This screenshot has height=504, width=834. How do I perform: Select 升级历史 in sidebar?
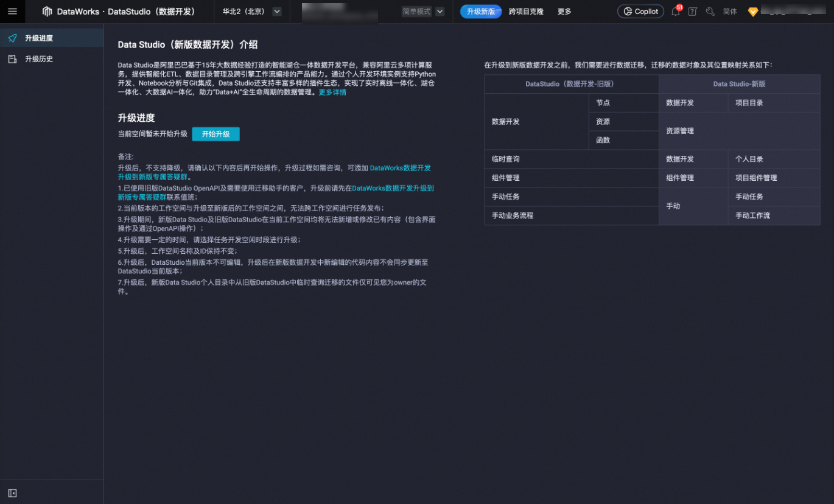coord(52,59)
